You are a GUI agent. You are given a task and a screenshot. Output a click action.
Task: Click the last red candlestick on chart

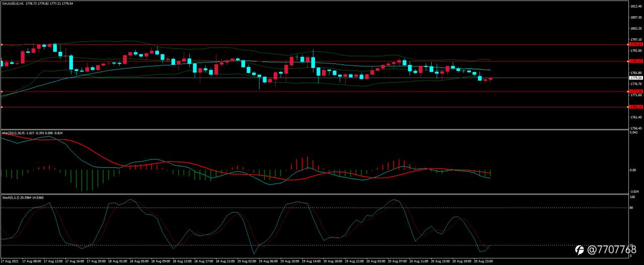point(491,79)
